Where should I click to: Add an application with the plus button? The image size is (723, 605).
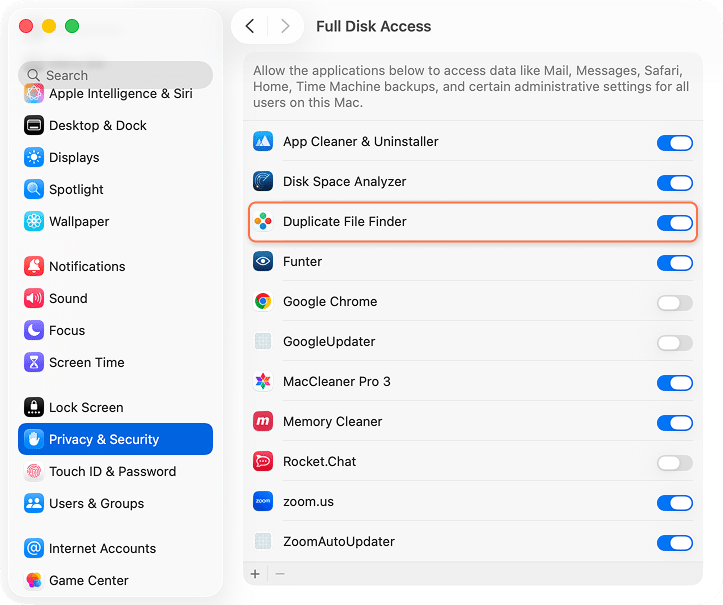(255, 574)
